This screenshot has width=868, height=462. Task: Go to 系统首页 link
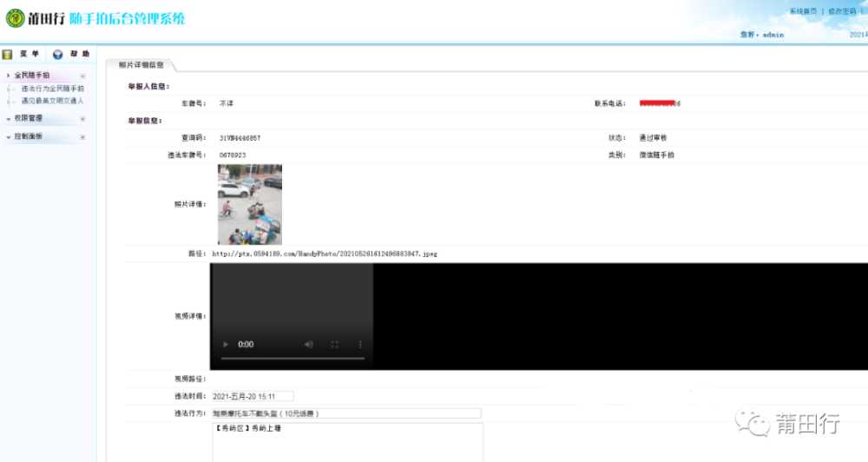803,11
